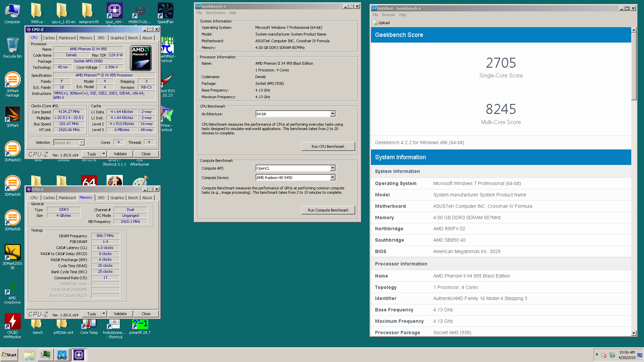Click Run CPU Benchmark button
Screen dimensions: 644x362
pyautogui.click(x=328, y=146)
